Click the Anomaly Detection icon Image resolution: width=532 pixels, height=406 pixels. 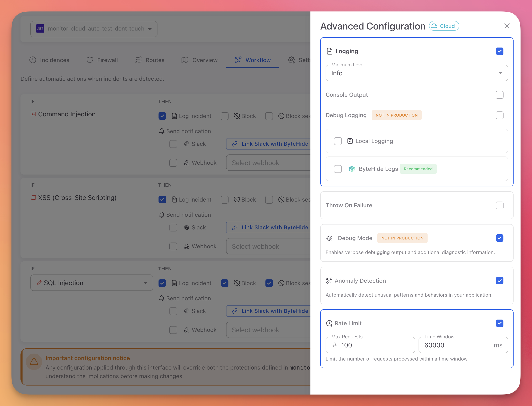[329, 281]
